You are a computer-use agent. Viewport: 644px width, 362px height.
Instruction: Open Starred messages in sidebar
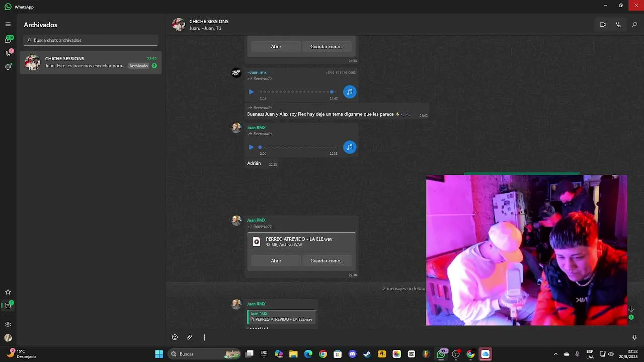coord(8,292)
